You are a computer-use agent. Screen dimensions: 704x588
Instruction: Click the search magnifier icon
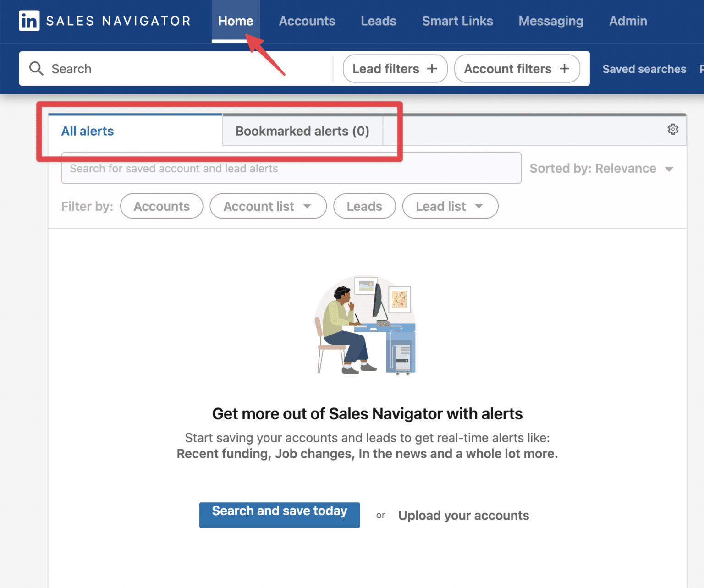click(x=36, y=68)
